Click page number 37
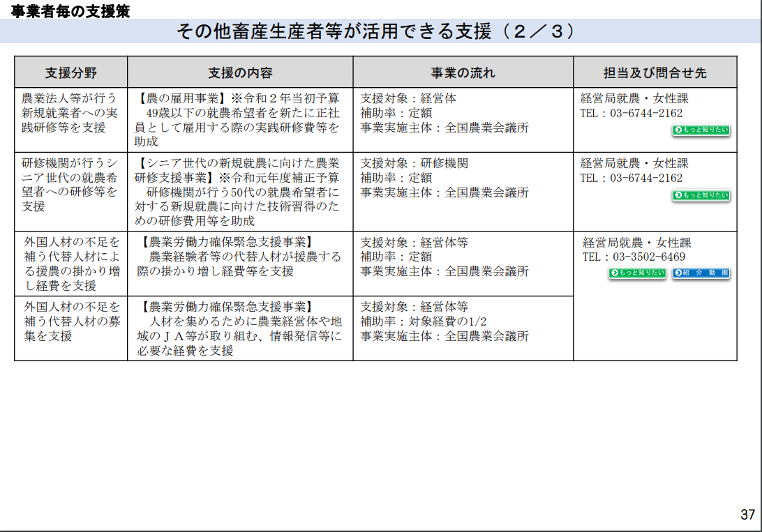762x532 pixels. tap(747, 515)
